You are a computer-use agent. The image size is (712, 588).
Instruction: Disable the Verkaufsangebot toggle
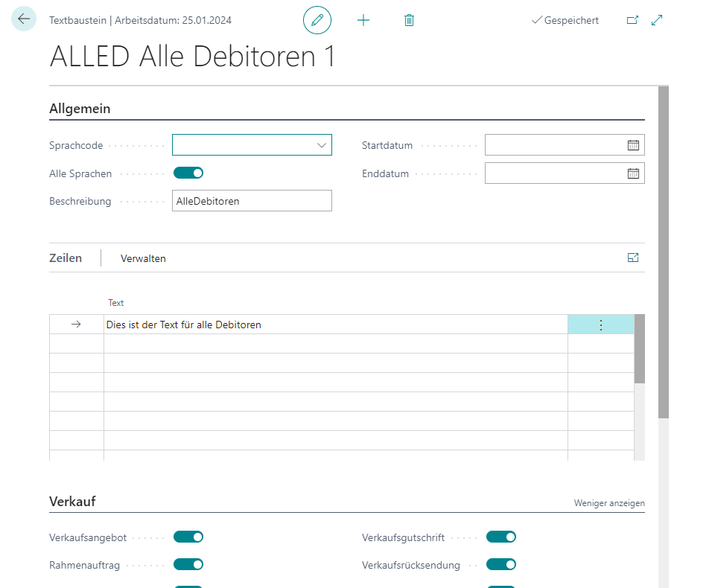click(x=188, y=537)
